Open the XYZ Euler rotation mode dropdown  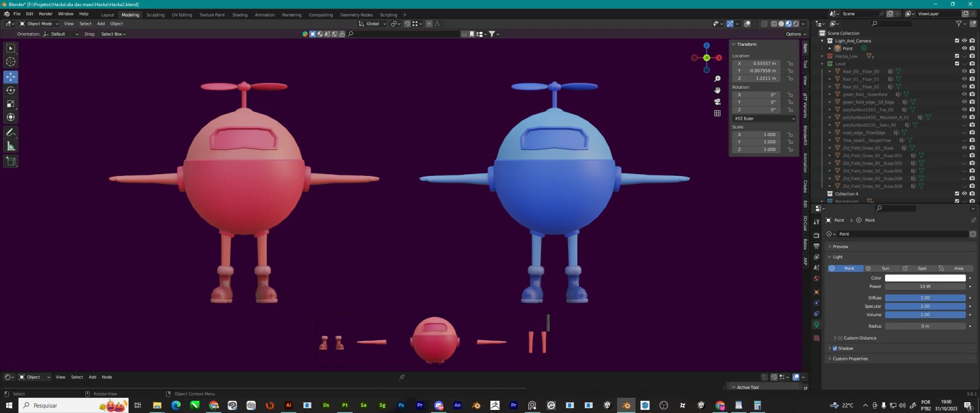pos(764,118)
